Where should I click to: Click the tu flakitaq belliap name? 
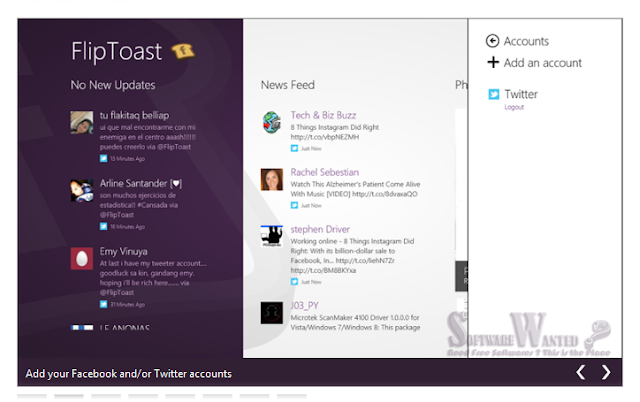[x=134, y=115]
